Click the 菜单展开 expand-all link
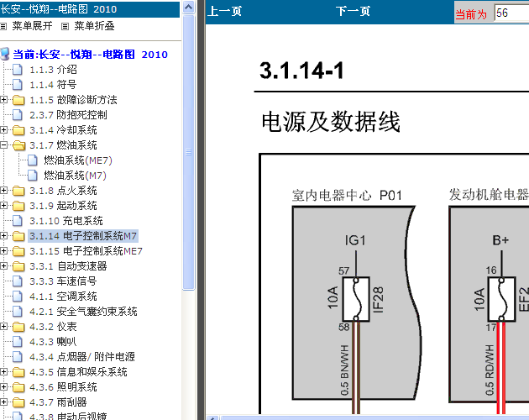The width and height of the screenshot is (529, 420). click(33, 26)
